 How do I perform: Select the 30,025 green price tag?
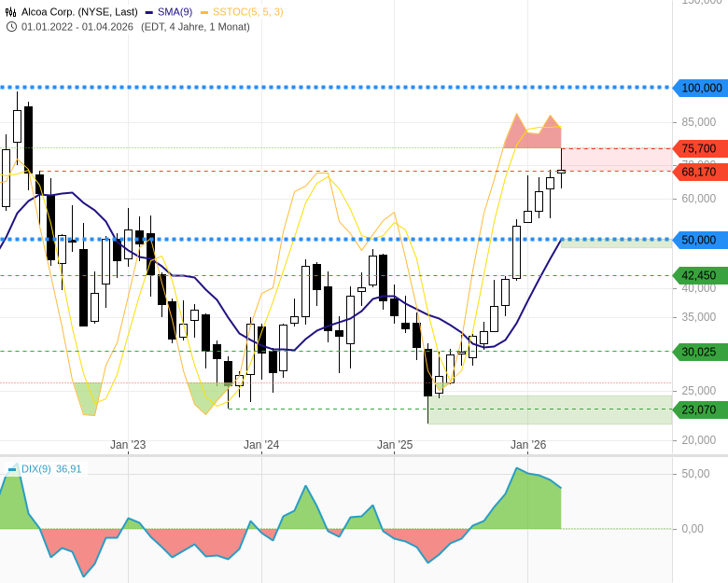pyautogui.click(x=699, y=352)
